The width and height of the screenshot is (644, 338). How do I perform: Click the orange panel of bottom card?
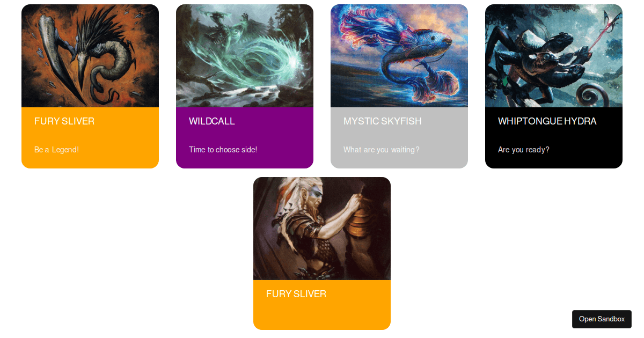click(322, 305)
